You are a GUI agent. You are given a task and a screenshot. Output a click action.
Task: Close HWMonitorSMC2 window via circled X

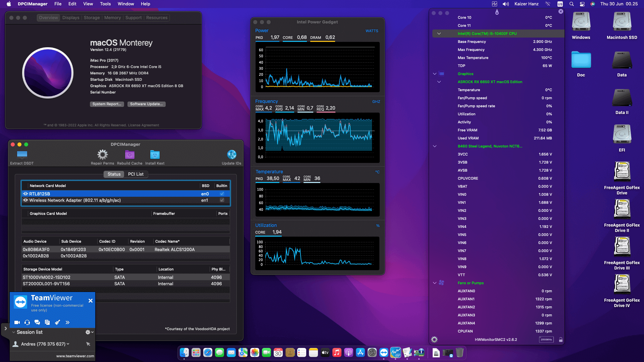(560, 11)
